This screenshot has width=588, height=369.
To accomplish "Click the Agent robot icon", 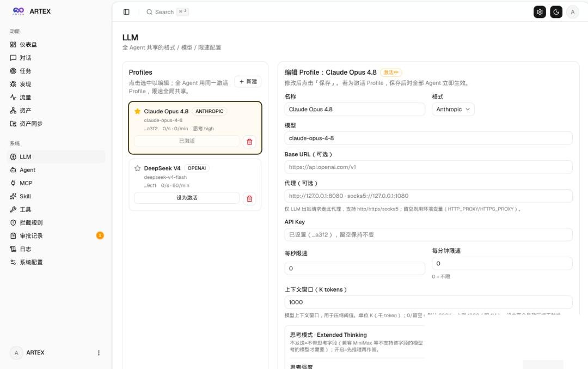I will click(13, 170).
